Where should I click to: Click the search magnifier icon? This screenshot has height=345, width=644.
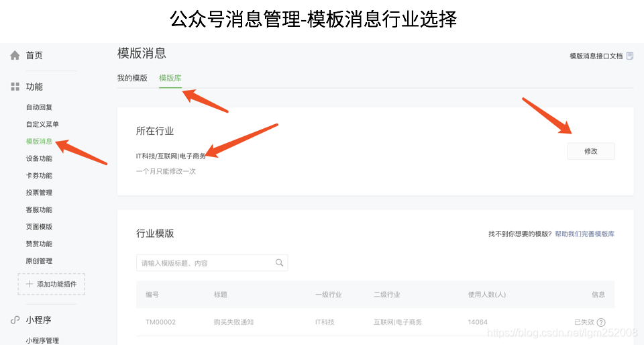point(279,262)
